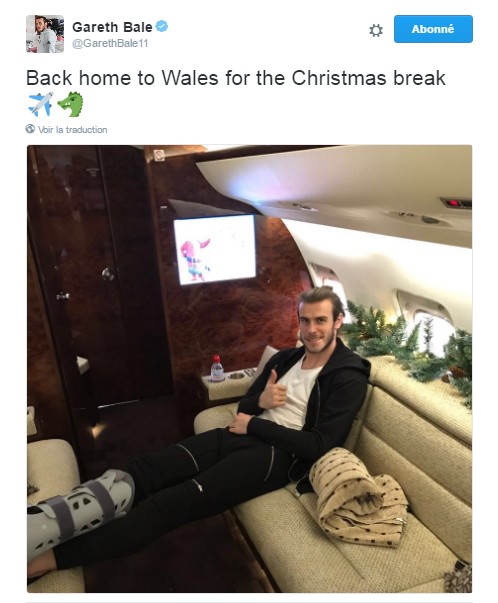Click the airplane emoji in the tweet

coord(40,104)
